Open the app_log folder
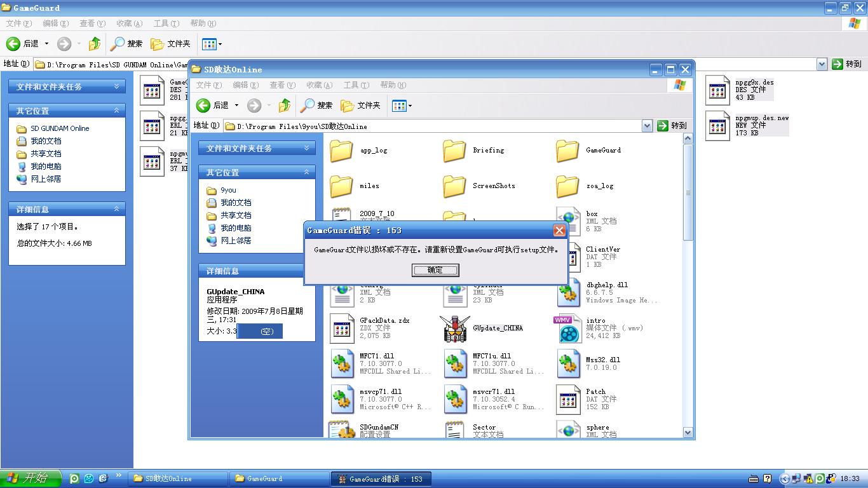This screenshot has height=488, width=868. click(x=341, y=151)
